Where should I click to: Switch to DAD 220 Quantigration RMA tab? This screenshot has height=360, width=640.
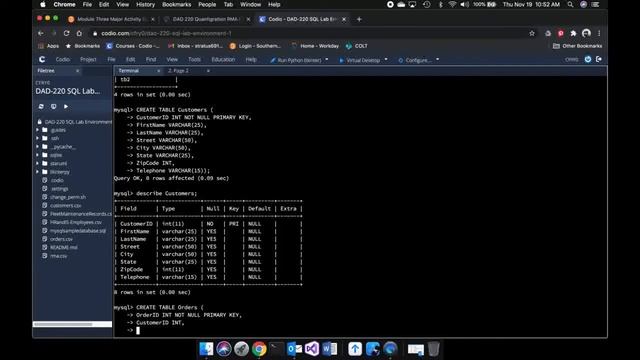pos(206,19)
